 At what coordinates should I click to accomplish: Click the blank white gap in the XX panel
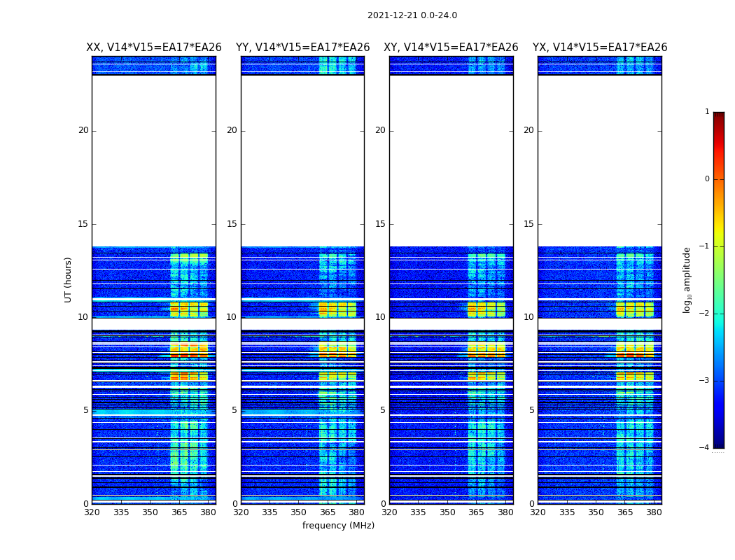[x=154, y=161]
